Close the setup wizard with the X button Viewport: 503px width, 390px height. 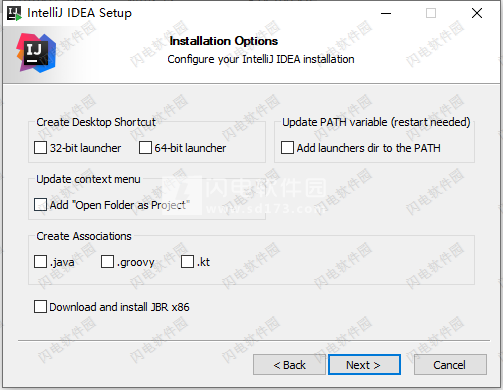coord(477,13)
